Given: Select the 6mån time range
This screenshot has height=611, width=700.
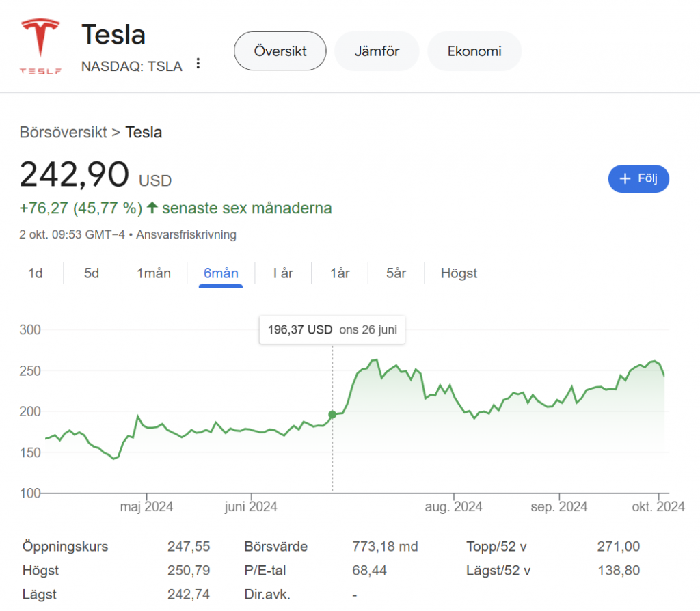Looking at the screenshot, I should 221,273.
